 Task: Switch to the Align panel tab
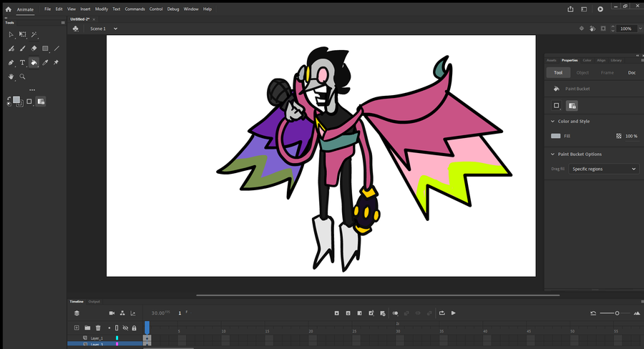(601, 60)
